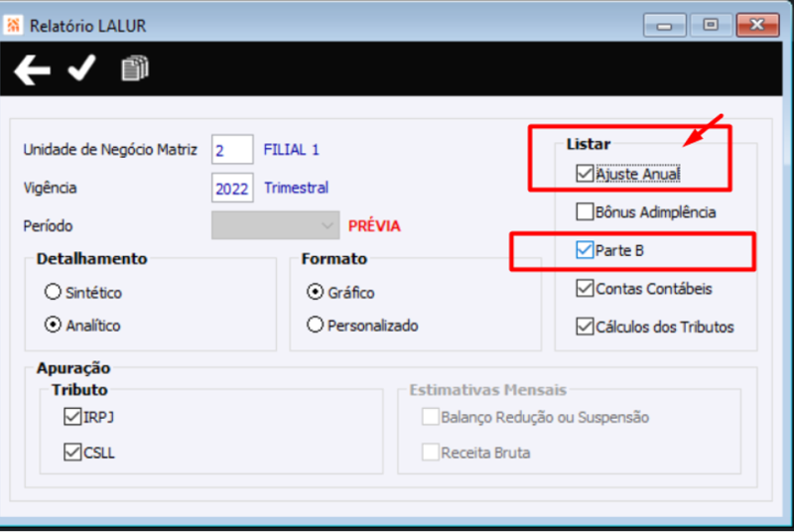Image resolution: width=794 pixels, height=532 pixels.
Task: Click the Apuração group heading
Action: click(x=73, y=368)
